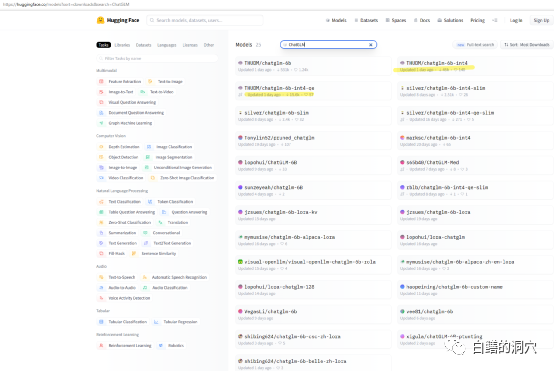Select the Image Segmentation task icon
The width and height of the screenshot is (554, 371).
[x=148, y=157]
